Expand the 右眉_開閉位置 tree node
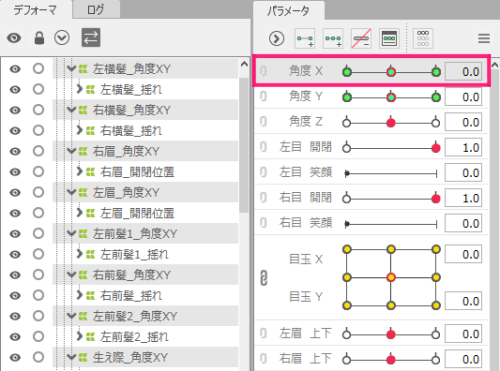Image resolution: width=500 pixels, height=371 pixels. 79,171
